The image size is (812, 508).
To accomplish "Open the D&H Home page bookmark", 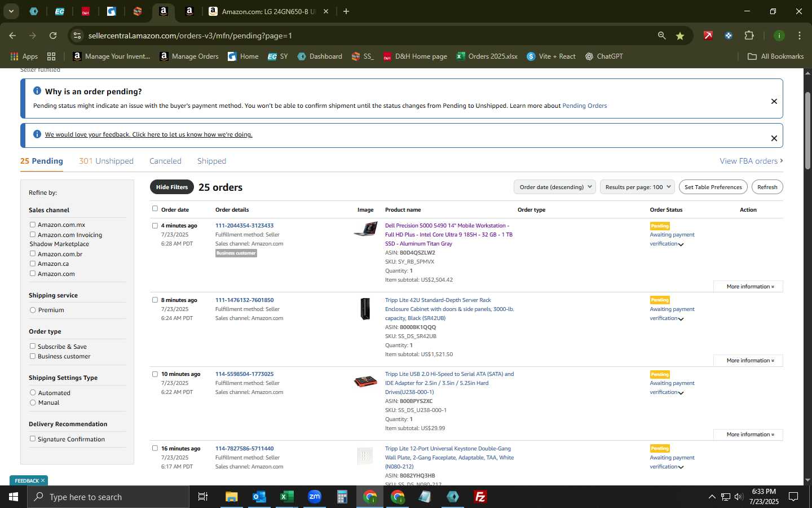I will click(415, 56).
